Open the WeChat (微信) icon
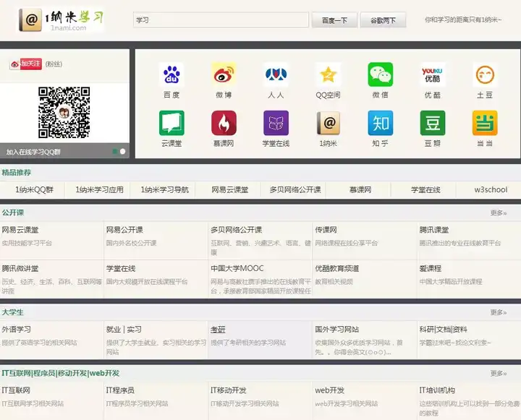The width and height of the screenshot is (521, 420). [380, 74]
